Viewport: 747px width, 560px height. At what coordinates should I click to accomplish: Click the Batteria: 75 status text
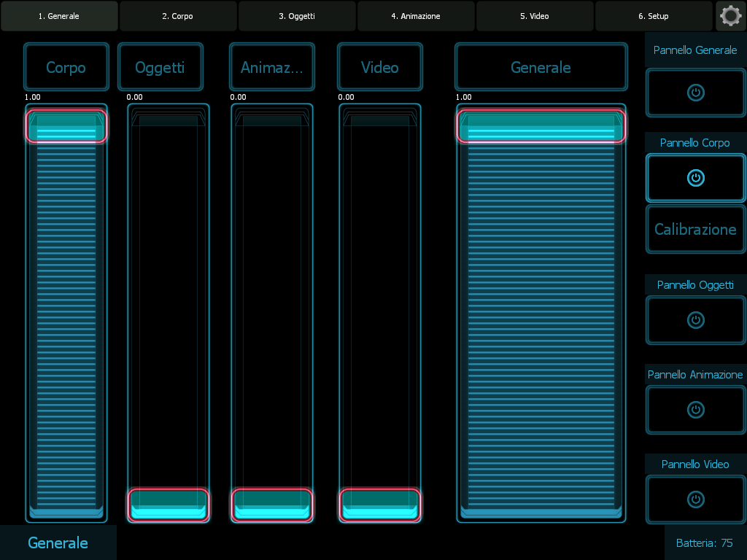pyautogui.click(x=704, y=542)
